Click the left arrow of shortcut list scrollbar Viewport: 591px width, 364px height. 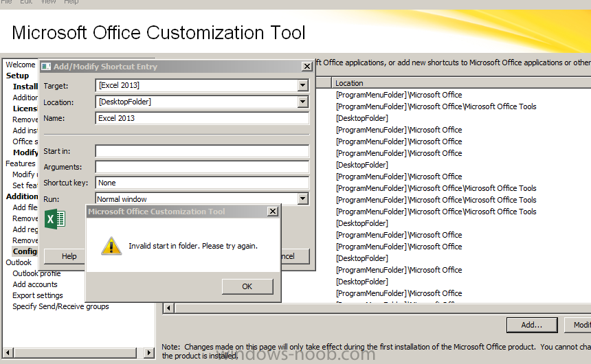[168, 308]
